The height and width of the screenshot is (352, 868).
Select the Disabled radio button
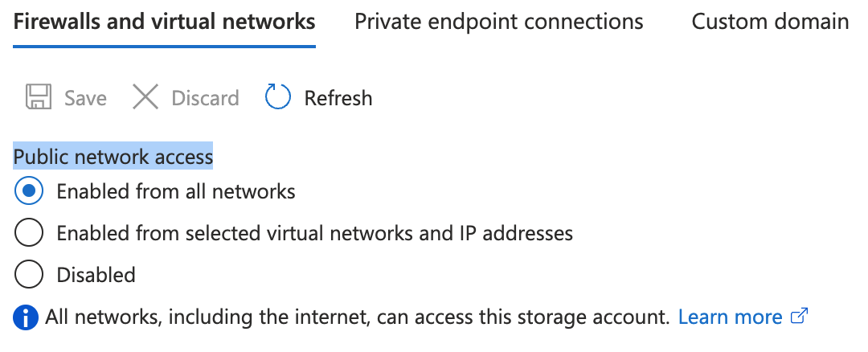click(x=29, y=275)
